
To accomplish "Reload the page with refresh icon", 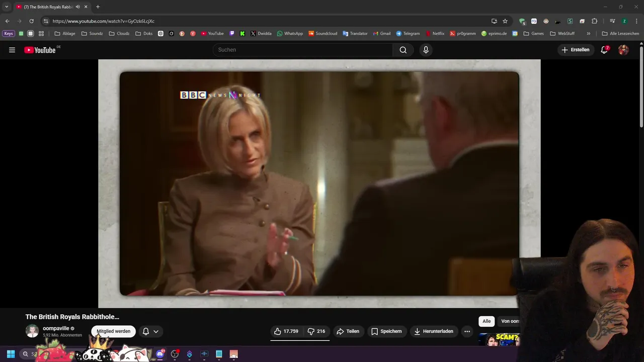I will tap(31, 21).
